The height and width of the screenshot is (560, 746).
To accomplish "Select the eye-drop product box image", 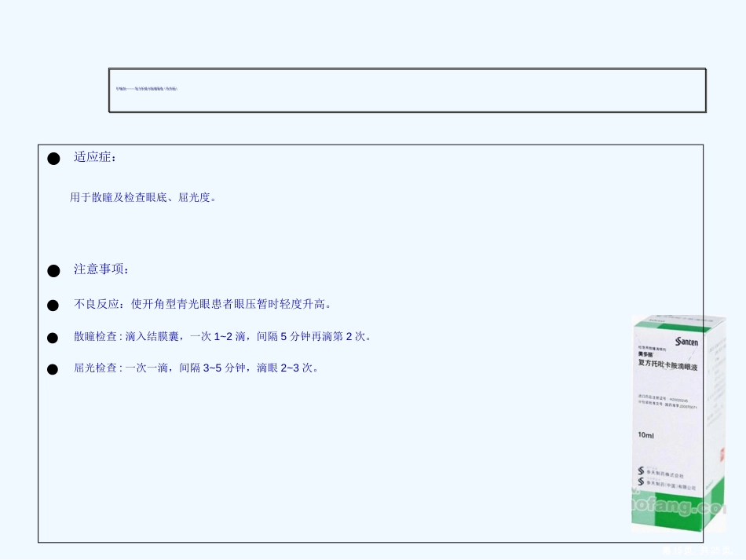I will click(x=679, y=423).
